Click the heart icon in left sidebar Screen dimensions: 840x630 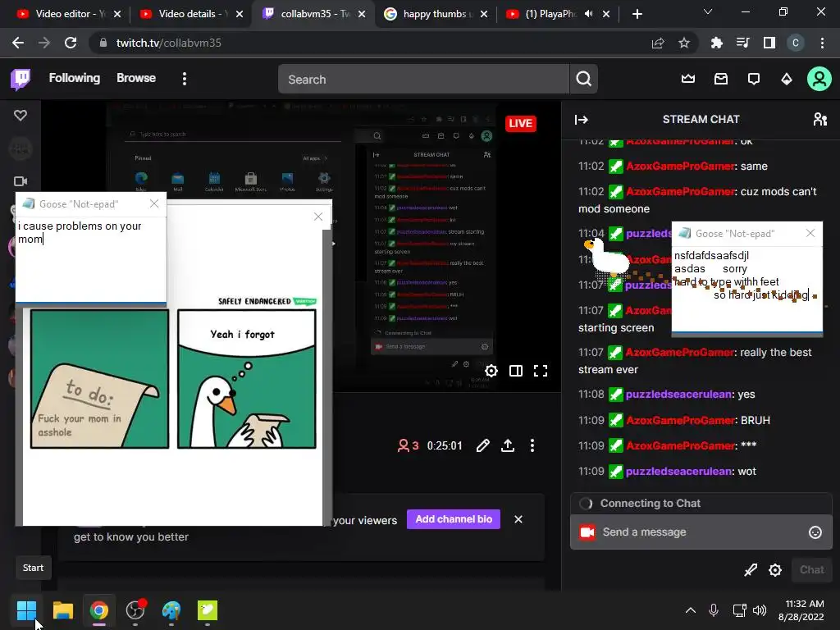[x=21, y=115]
